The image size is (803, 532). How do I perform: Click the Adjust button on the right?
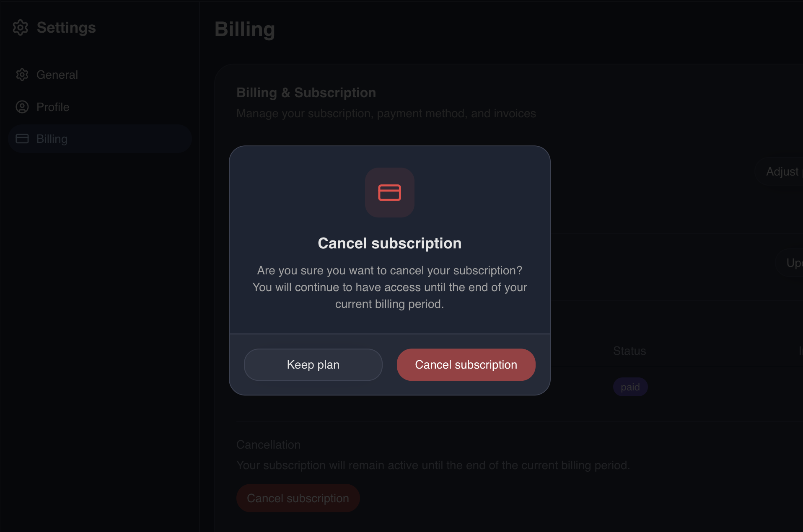pyautogui.click(x=782, y=172)
